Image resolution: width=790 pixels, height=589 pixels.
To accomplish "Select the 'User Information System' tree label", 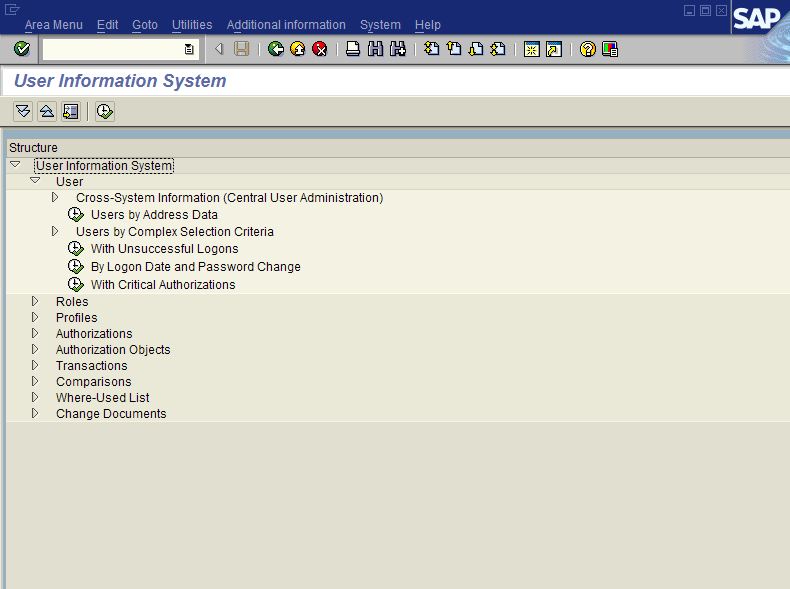I will pyautogui.click(x=104, y=166).
